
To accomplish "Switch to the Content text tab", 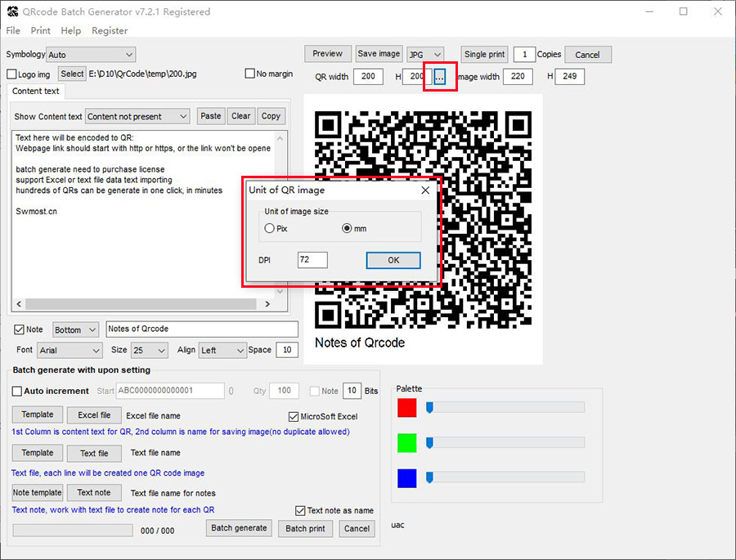I will pos(36,91).
